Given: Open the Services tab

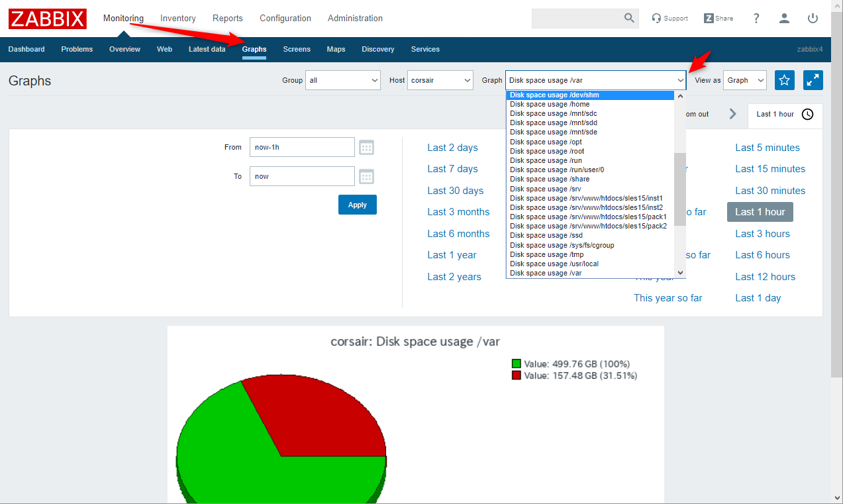Looking at the screenshot, I should tap(425, 49).
